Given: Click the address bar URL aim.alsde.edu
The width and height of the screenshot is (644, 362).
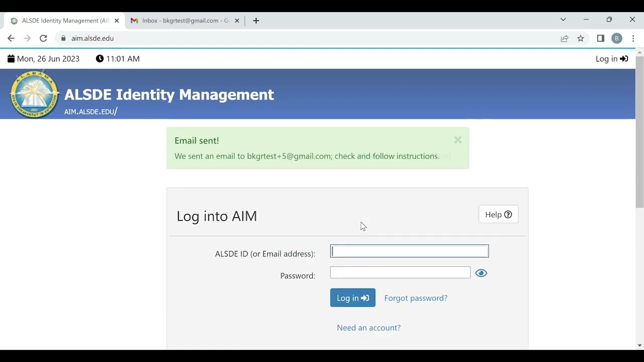Looking at the screenshot, I should click(x=93, y=38).
